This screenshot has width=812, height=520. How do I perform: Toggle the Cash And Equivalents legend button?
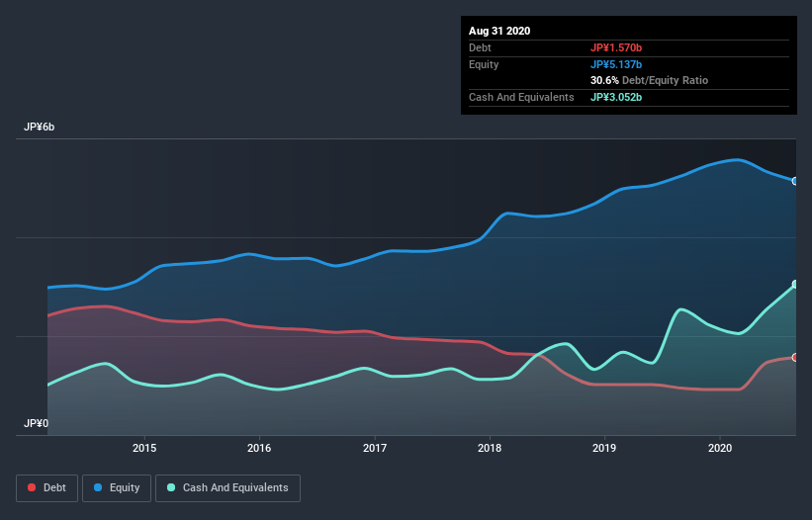227,488
